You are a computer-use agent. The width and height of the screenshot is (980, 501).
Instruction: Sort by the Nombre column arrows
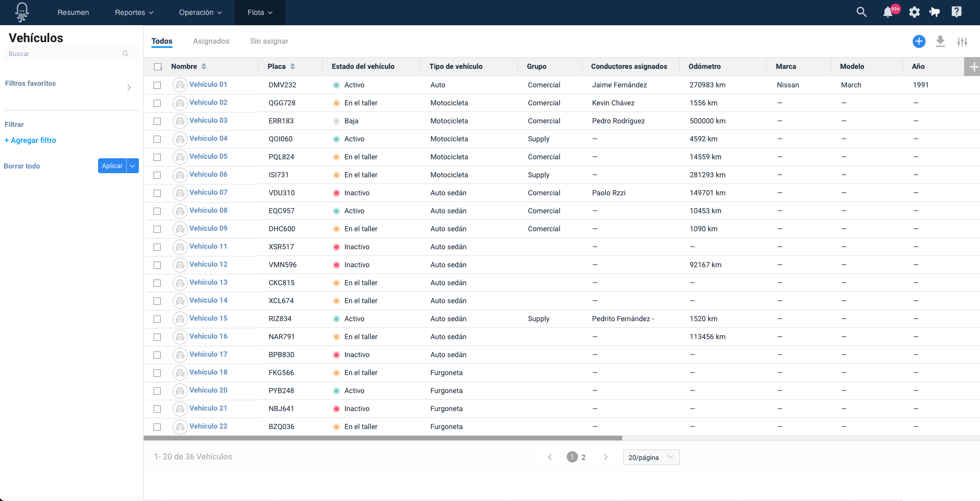(204, 66)
